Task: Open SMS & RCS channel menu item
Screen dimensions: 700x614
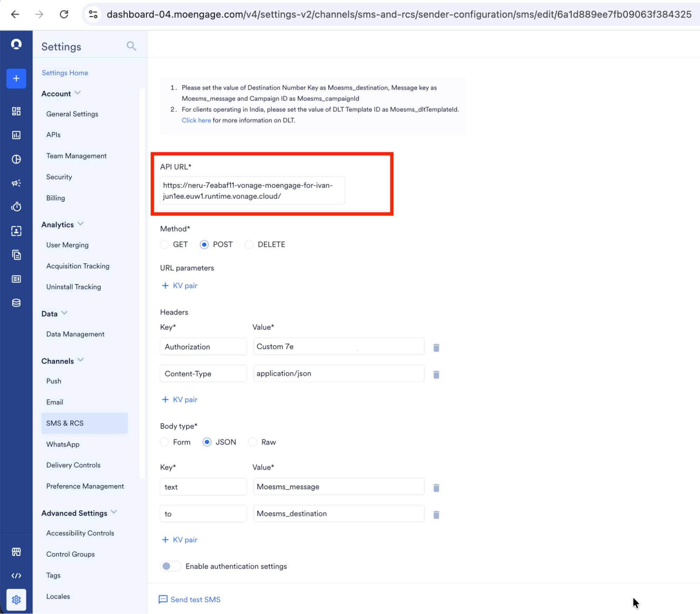Action: 84,423
